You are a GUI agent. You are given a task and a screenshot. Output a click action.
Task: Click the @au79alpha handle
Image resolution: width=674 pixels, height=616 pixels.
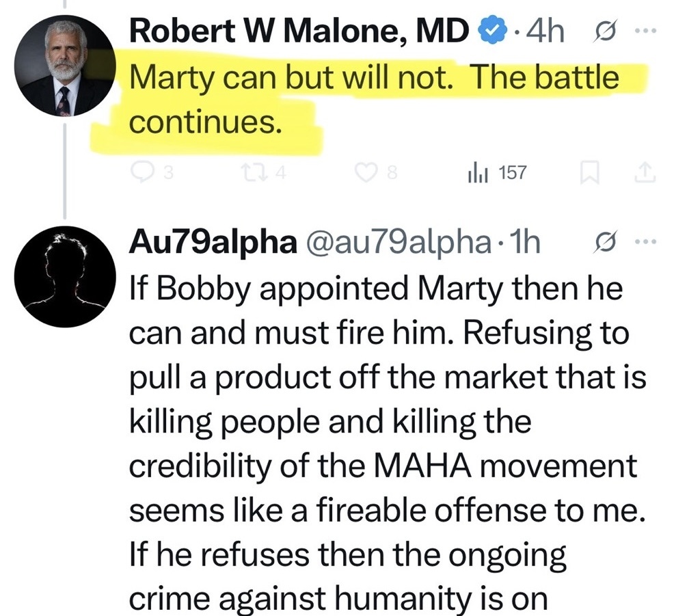point(400,244)
